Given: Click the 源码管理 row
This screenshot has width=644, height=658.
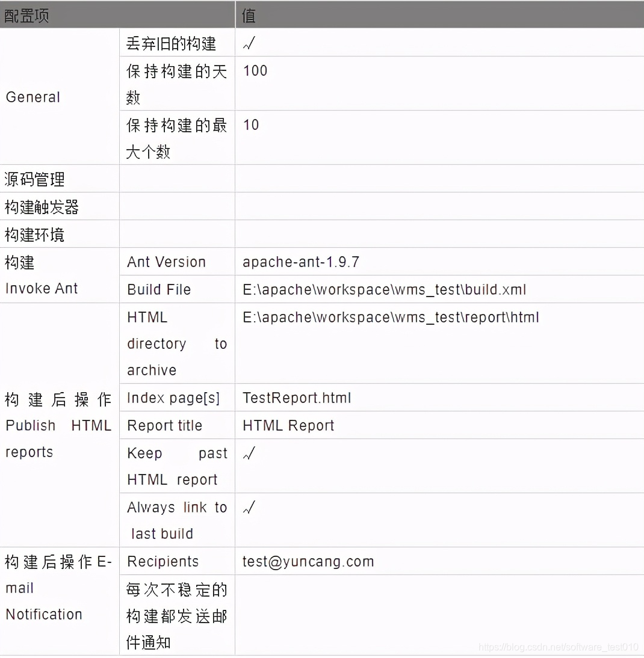Looking at the screenshot, I should pos(34,178).
